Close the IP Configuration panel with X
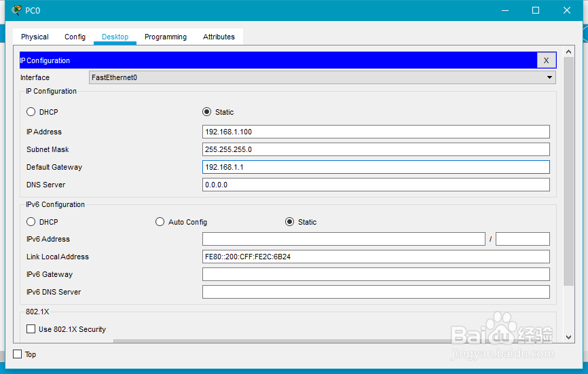 [546, 60]
